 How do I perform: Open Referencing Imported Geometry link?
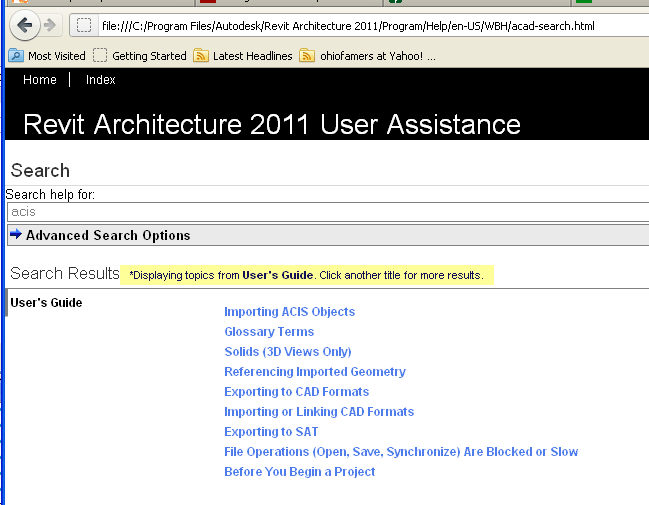pos(315,372)
